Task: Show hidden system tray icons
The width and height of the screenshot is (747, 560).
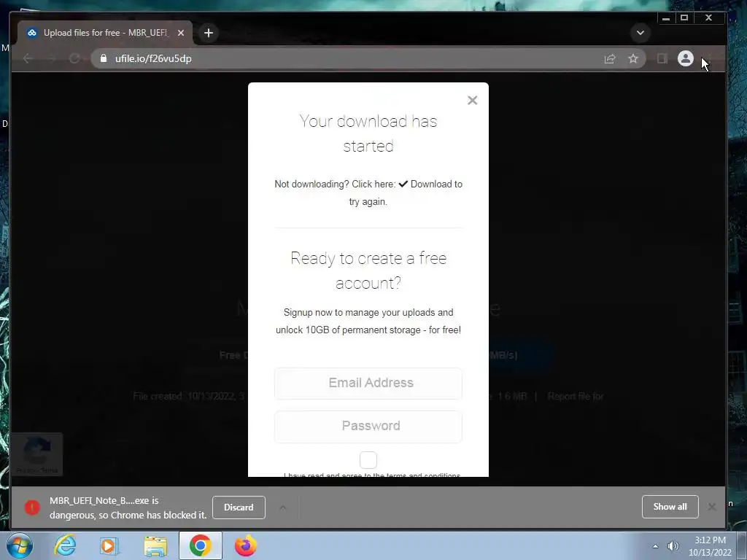Action: [656, 546]
